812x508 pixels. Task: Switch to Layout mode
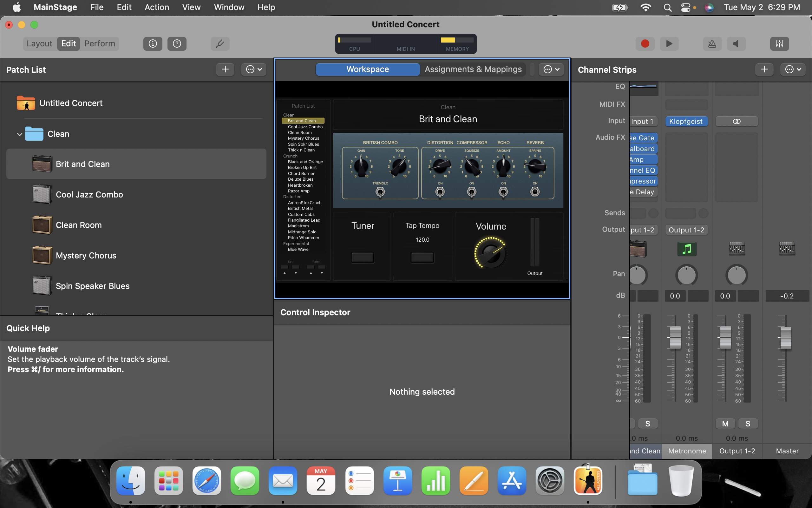[x=40, y=44]
